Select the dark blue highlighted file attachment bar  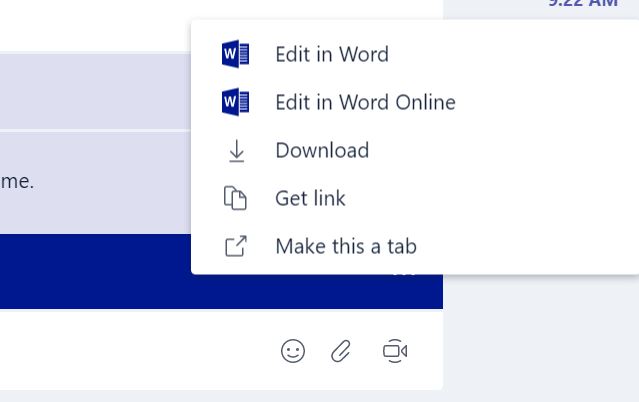click(x=221, y=271)
